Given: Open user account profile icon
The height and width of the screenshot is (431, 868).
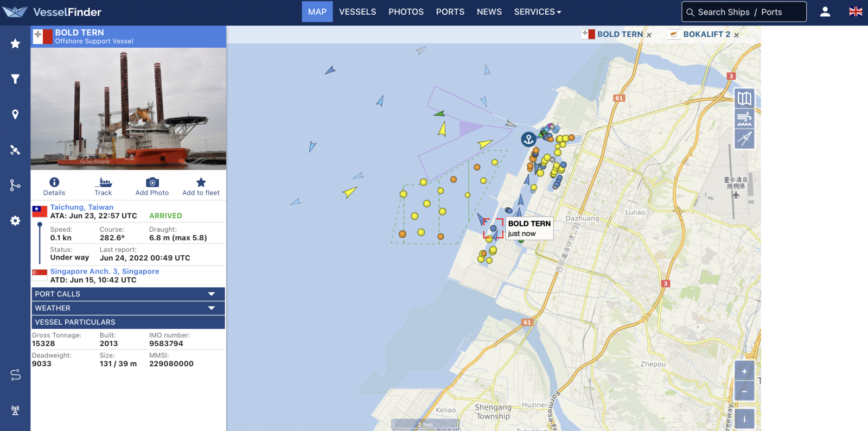Looking at the screenshot, I should (x=825, y=12).
